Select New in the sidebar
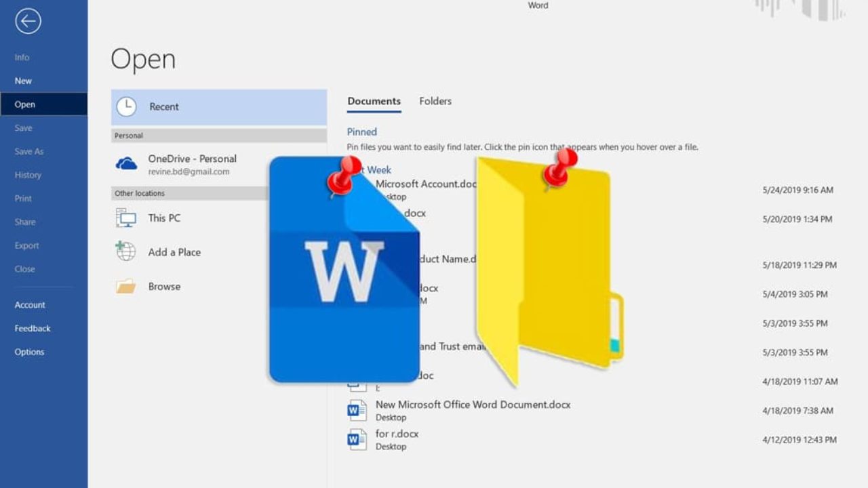This screenshot has height=488, width=868. click(x=24, y=81)
